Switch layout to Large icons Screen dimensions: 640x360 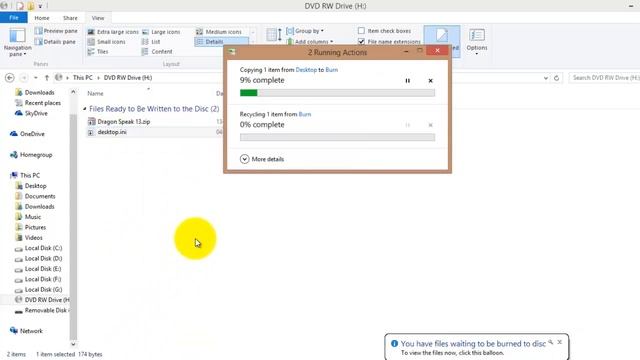[161, 32]
